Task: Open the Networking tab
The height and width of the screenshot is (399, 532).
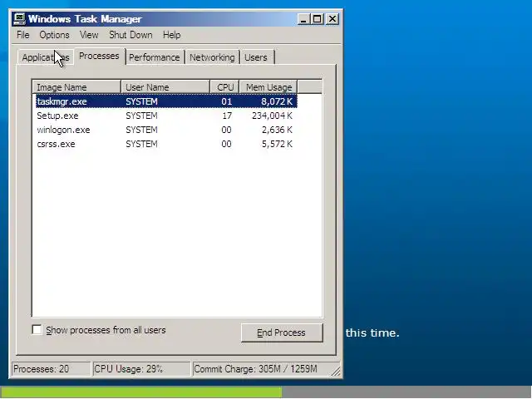Action: tap(212, 57)
